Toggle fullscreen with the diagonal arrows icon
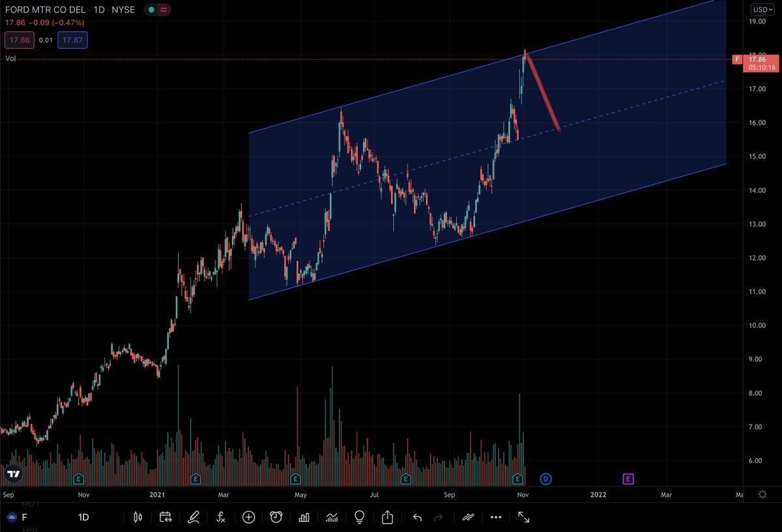Screen dimensions: 782x532 [x=523, y=518]
